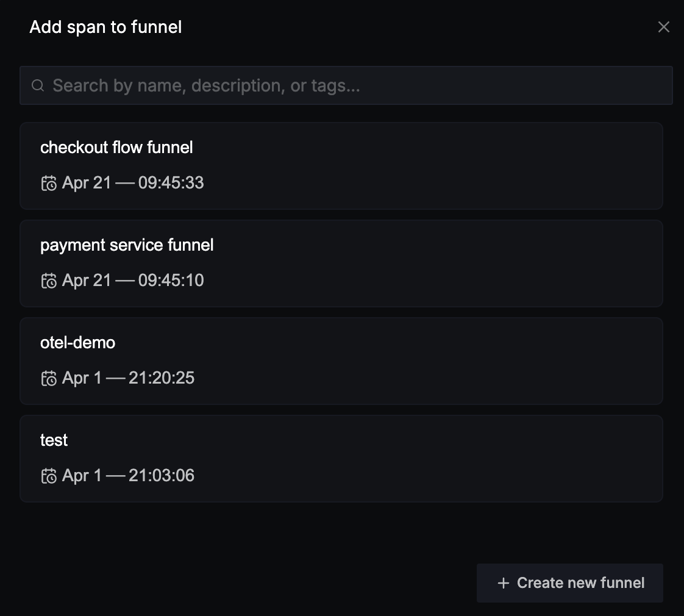Close the Add span to funnel dialog
The image size is (684, 616).
pos(663,27)
